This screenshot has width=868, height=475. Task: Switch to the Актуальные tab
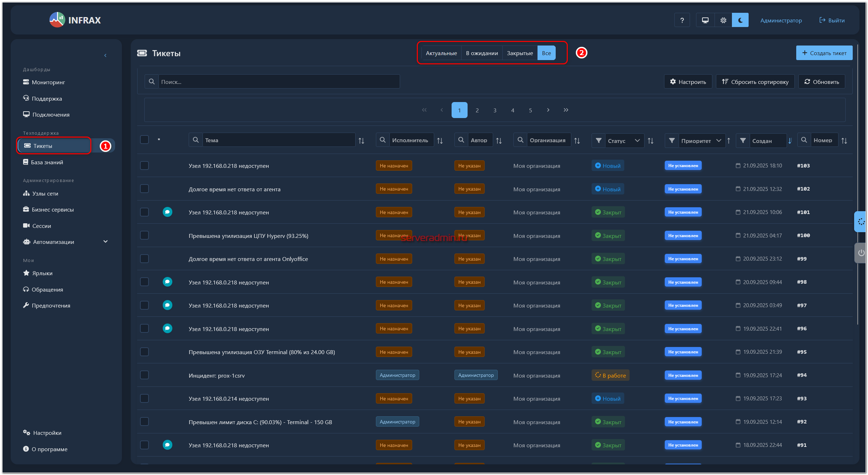tap(441, 53)
